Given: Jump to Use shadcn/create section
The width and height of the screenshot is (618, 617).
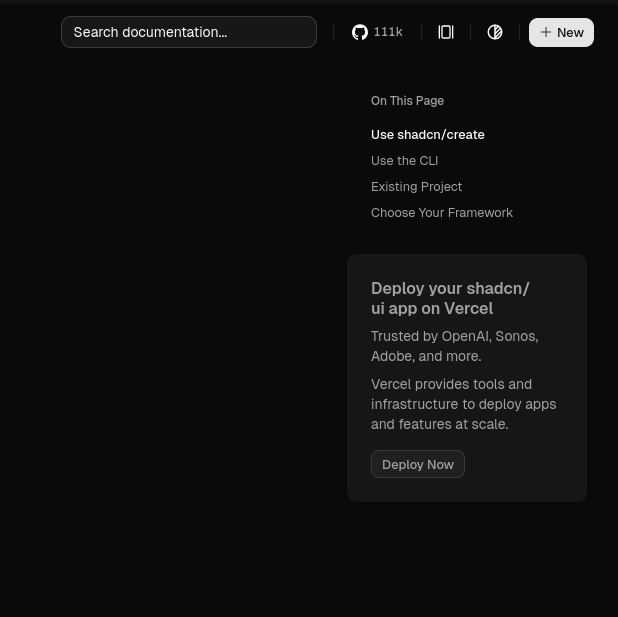Looking at the screenshot, I should [428, 135].
